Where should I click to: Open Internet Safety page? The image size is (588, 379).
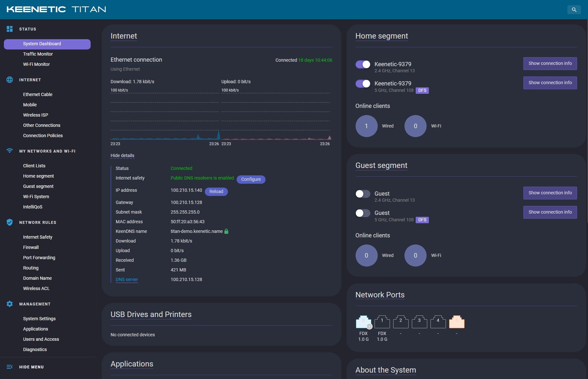(x=38, y=237)
